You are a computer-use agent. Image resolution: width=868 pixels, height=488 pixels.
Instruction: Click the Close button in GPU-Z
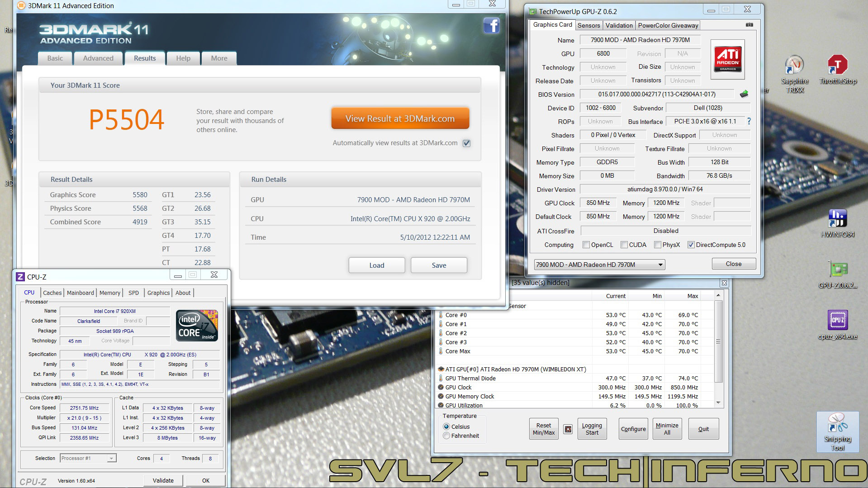click(734, 264)
